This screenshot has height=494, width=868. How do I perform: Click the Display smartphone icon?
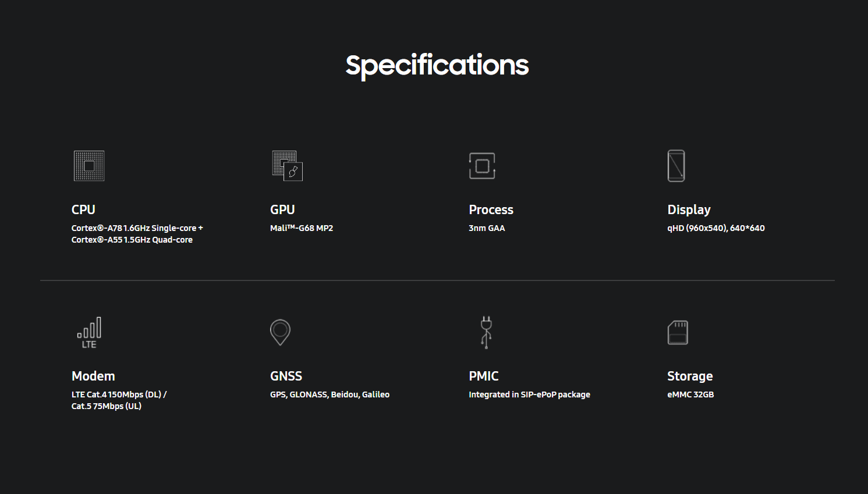676,166
